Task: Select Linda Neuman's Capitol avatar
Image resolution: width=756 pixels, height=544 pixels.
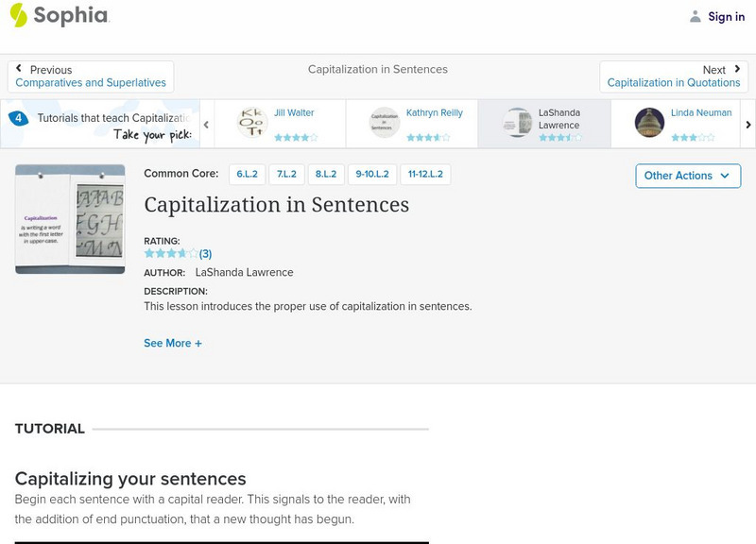Action: (649, 123)
